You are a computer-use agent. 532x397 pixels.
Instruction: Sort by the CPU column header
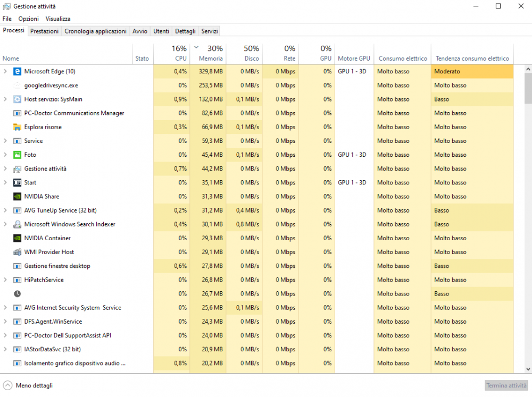click(x=172, y=54)
